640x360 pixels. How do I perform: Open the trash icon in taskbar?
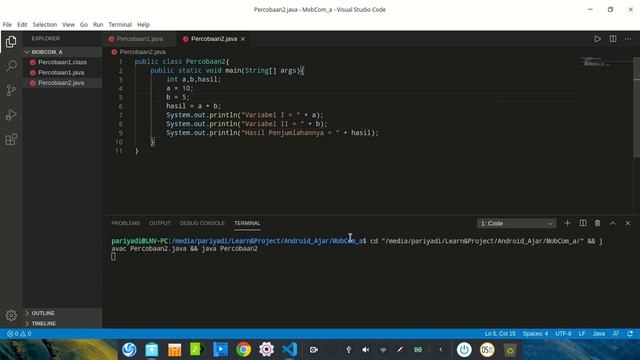pyautogui.click(x=510, y=350)
